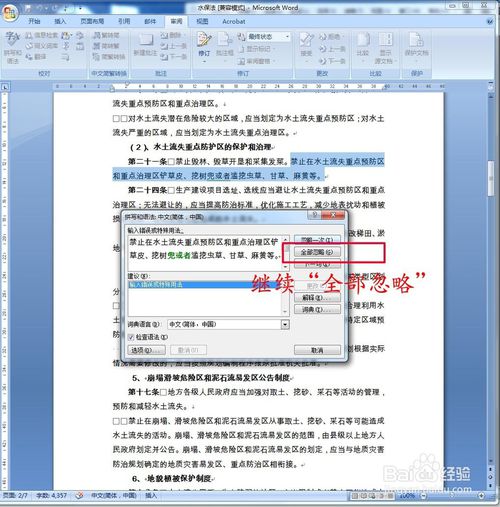Click the Spelling and Grammar (拼写和语法) icon

12,47
